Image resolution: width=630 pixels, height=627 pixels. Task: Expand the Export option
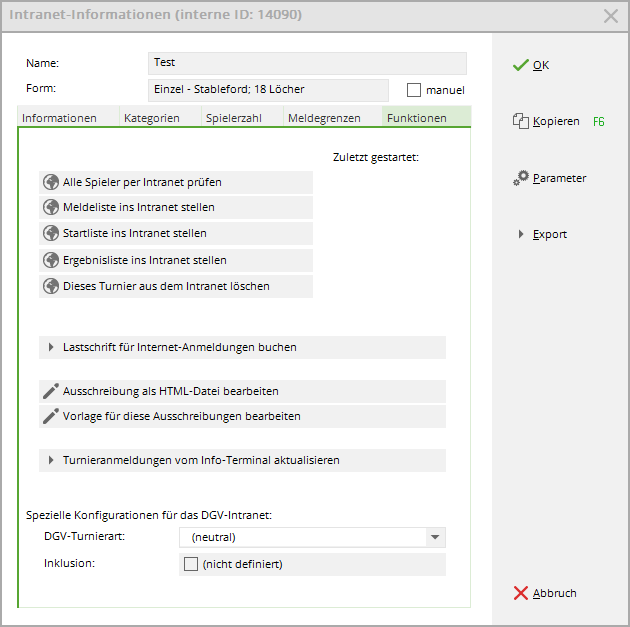coord(521,234)
